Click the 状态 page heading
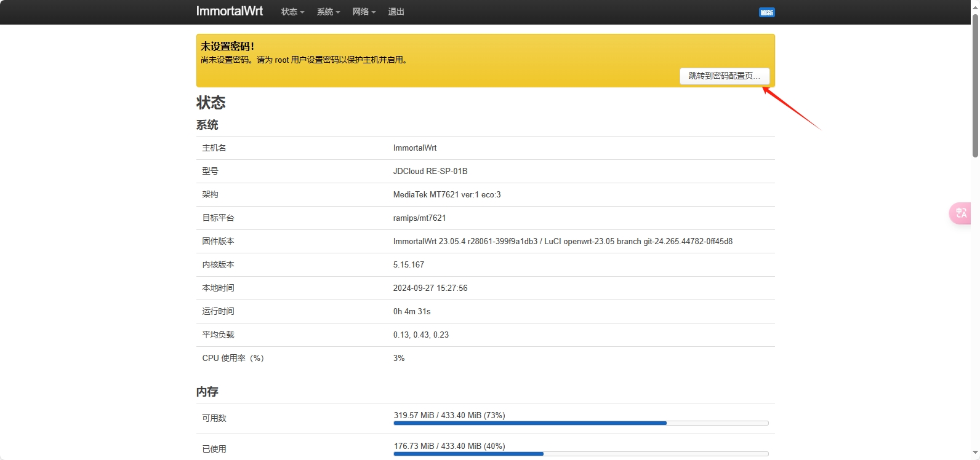 pyautogui.click(x=211, y=102)
